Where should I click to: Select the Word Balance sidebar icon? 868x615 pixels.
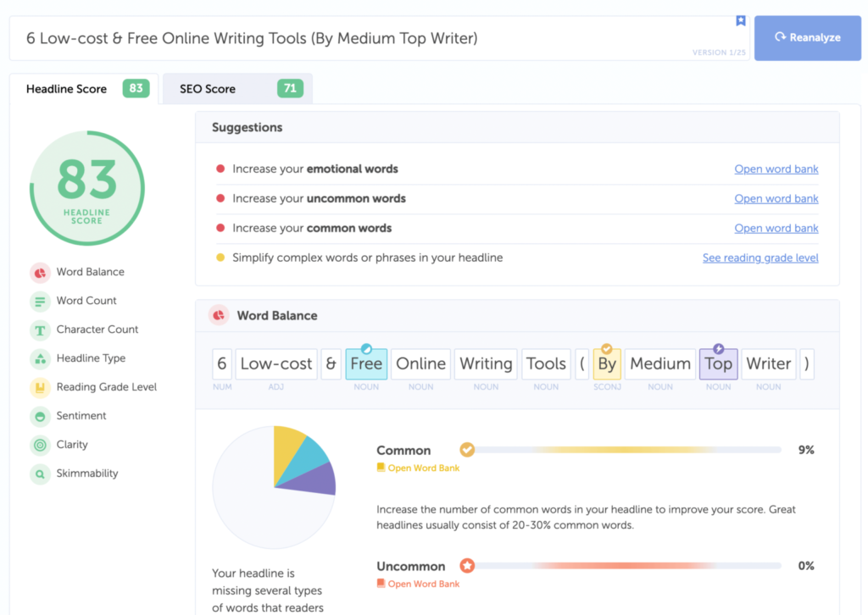(39, 272)
